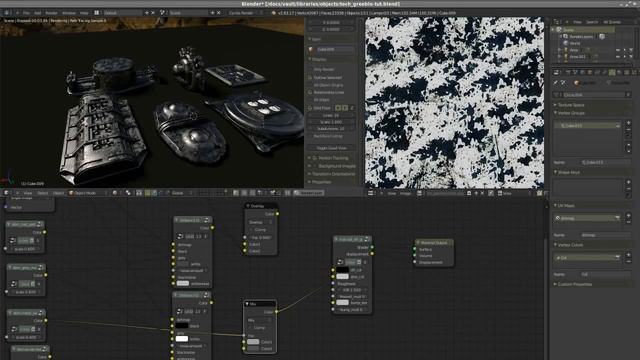Open the Global transform orientation dropdown
Image resolution: width=640 pixels, height=360 pixels.
click(180, 193)
